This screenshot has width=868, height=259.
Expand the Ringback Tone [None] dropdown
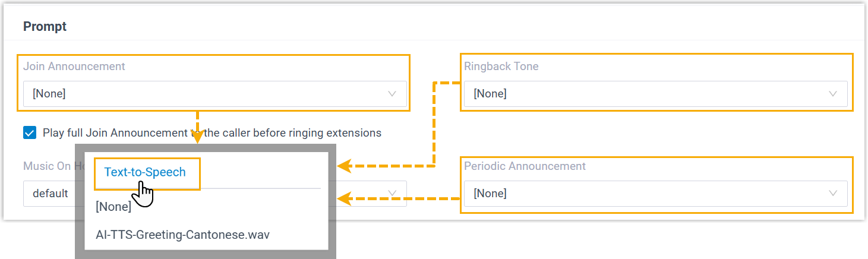tap(654, 94)
